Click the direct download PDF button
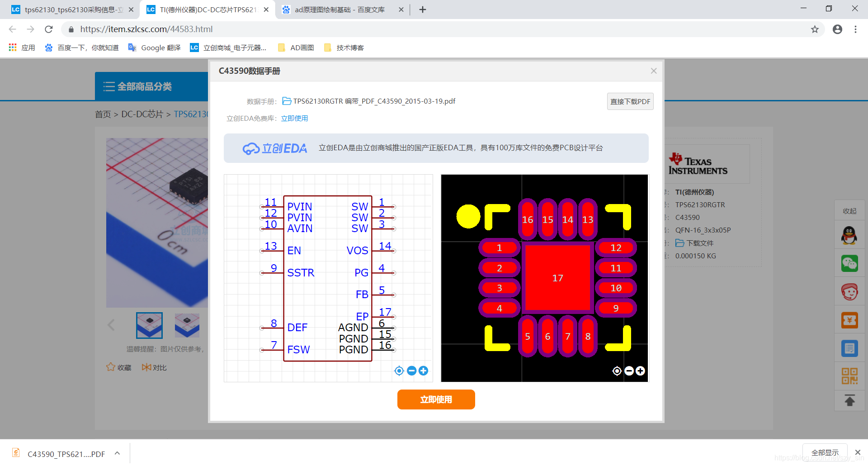Image resolution: width=868 pixels, height=466 pixels. [x=630, y=101]
